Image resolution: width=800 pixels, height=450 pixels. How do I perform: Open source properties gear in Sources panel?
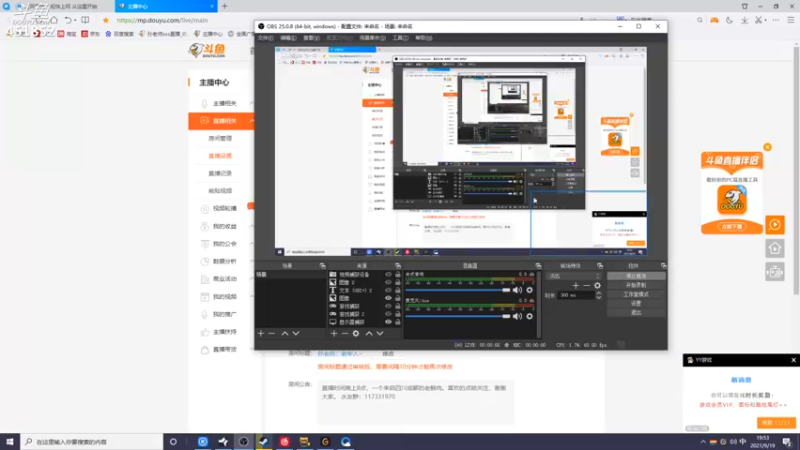pyautogui.click(x=356, y=333)
